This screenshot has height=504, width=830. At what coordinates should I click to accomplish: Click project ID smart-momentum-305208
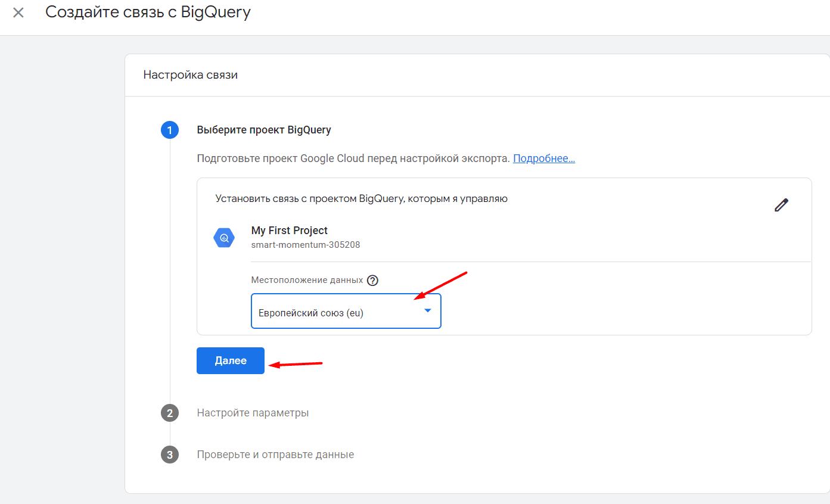tap(306, 245)
